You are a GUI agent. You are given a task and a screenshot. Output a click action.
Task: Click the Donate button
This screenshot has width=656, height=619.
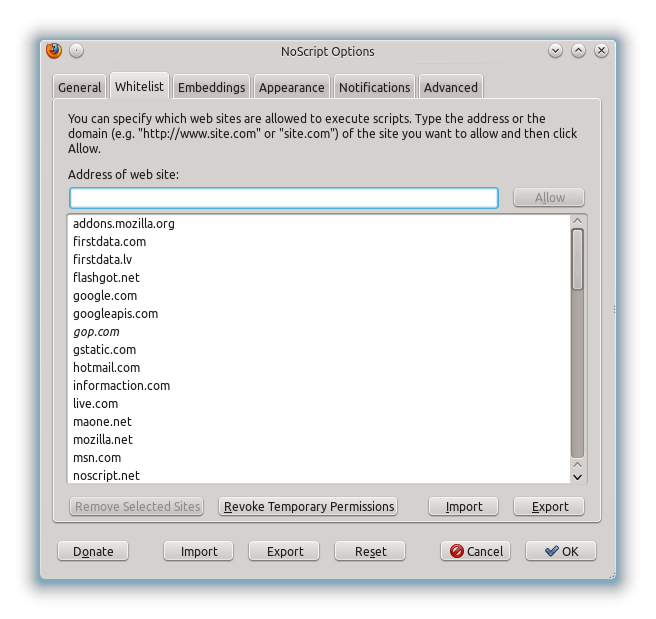(93, 551)
